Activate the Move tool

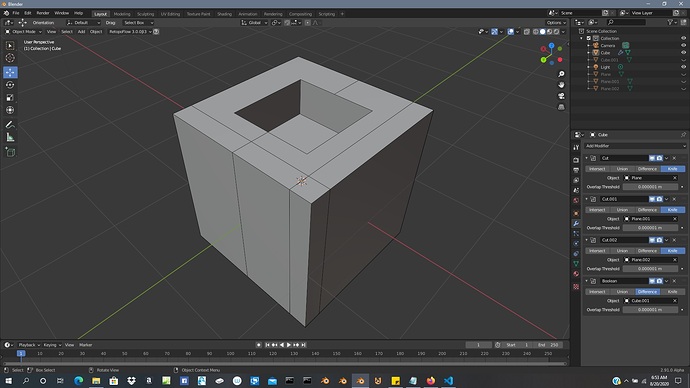(10, 72)
